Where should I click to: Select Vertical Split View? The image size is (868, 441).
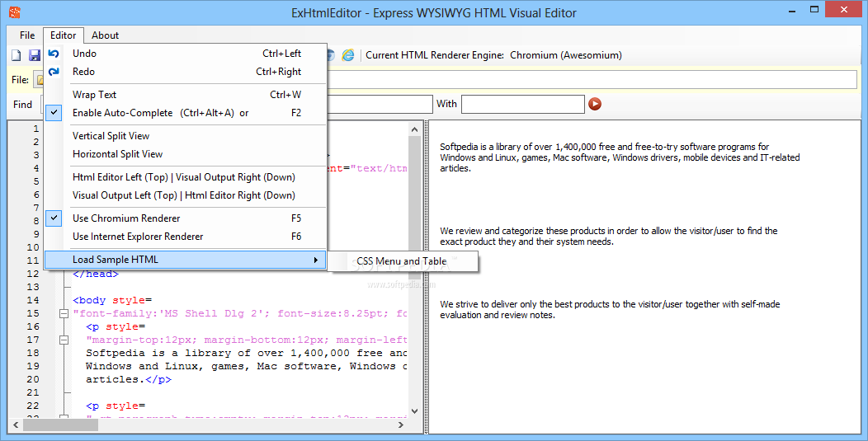point(186,136)
